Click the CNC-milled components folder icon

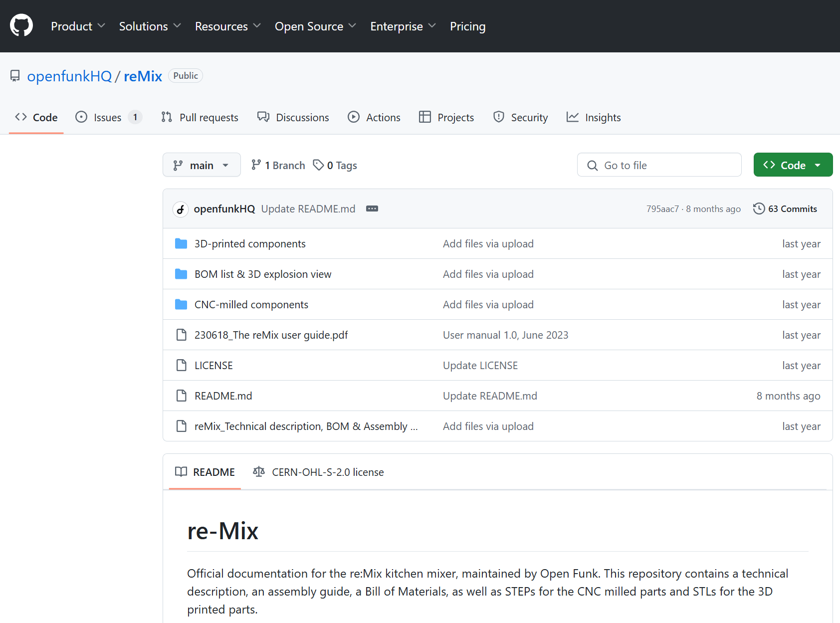(181, 304)
